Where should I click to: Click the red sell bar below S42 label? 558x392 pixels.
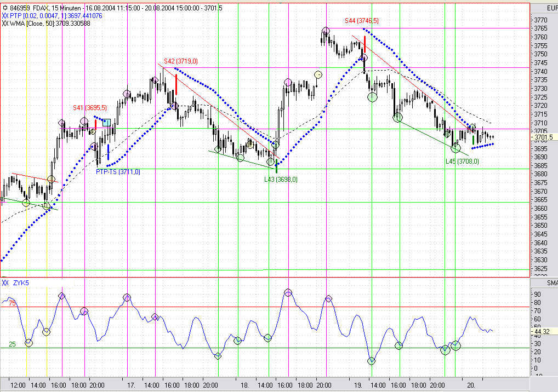pos(176,84)
